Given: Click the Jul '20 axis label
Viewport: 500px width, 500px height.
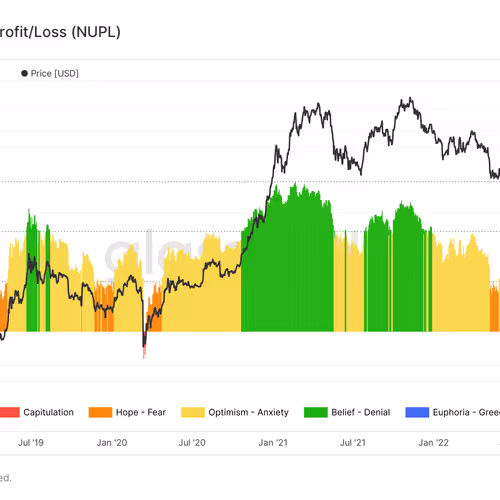Looking at the screenshot, I should point(192,443).
